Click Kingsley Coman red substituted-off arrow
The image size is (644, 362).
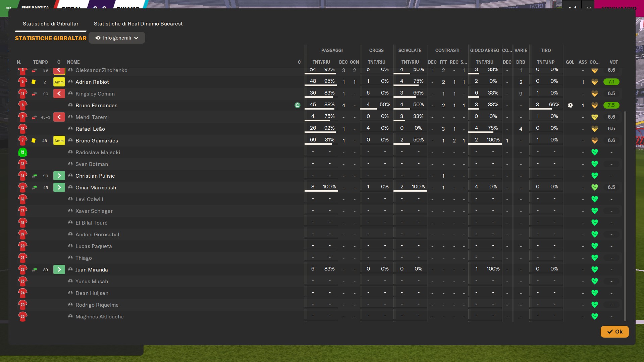tap(59, 94)
